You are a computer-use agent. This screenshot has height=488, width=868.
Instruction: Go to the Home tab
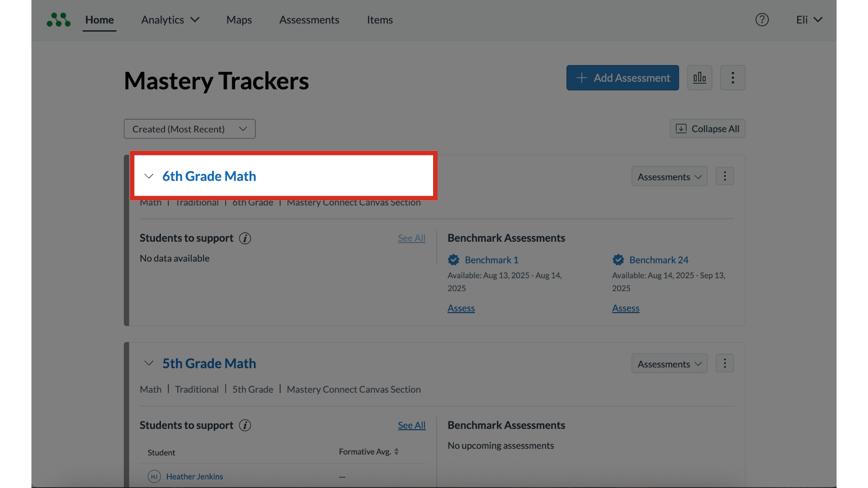coord(99,20)
